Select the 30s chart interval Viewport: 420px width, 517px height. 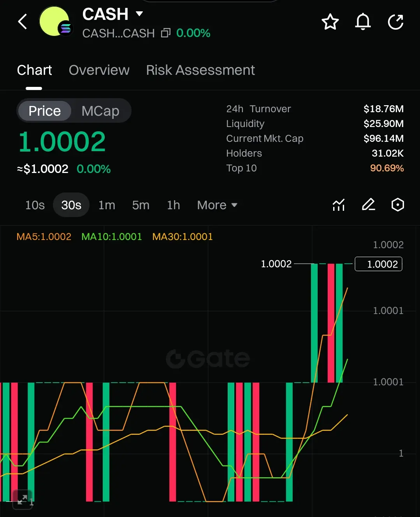click(71, 205)
